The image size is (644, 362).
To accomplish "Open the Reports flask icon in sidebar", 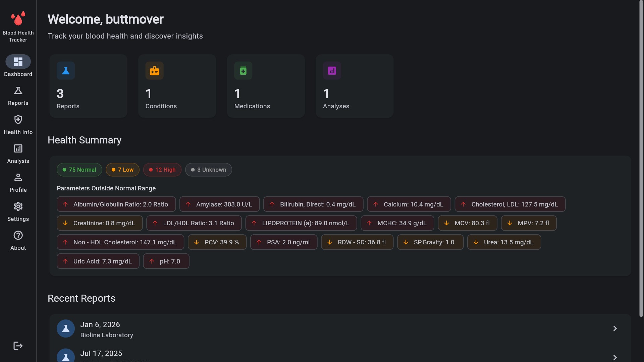I will (x=18, y=91).
